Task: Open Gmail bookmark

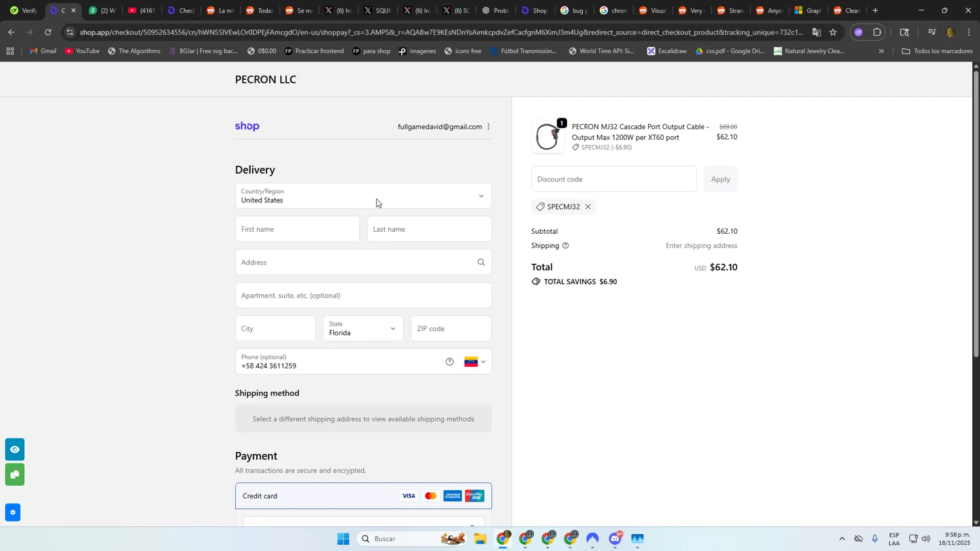Action: 43,51
